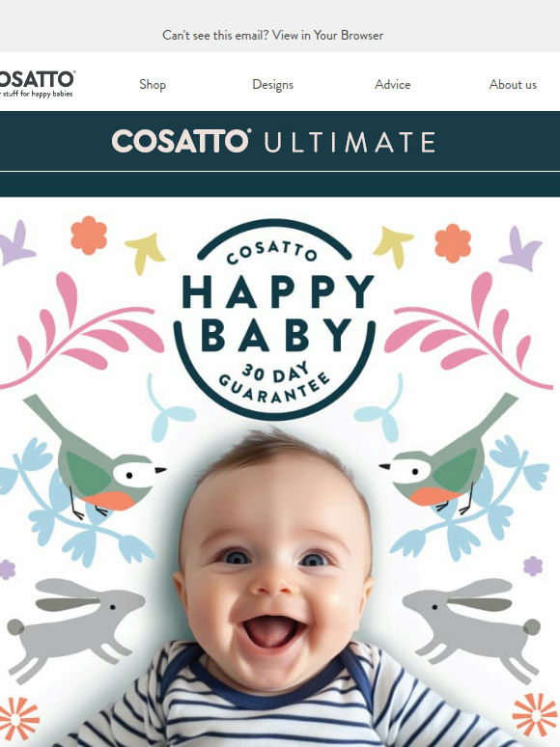
Task: Click the Cosatto logo in the header
Action: pos(37,84)
